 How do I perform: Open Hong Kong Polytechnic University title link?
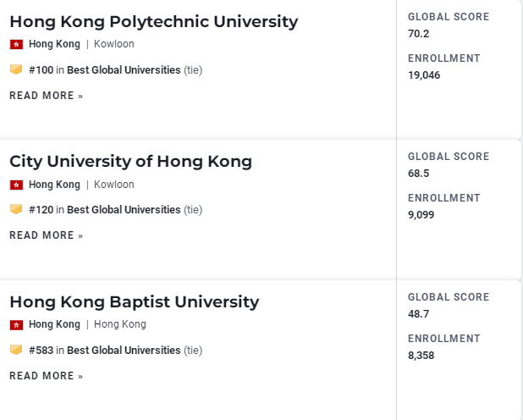[x=154, y=22]
